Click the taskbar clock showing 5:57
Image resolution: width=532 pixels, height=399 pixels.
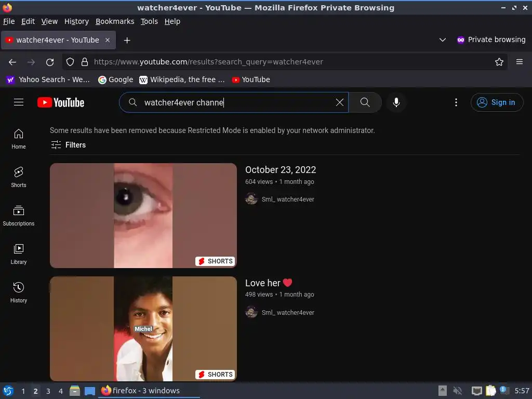tap(522, 391)
